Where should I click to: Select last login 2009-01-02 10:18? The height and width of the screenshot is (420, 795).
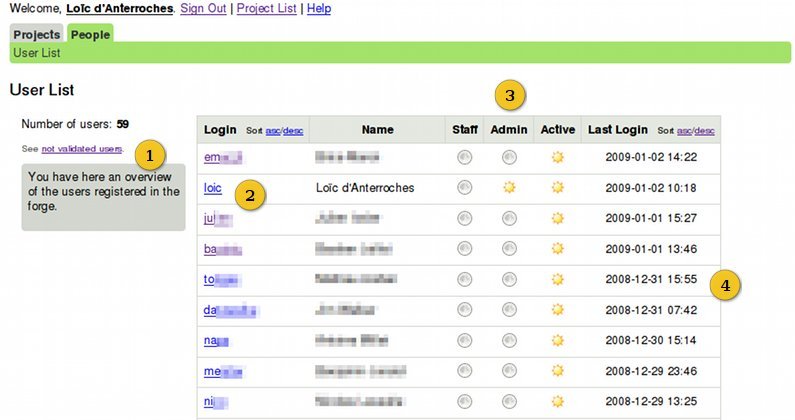(651, 188)
